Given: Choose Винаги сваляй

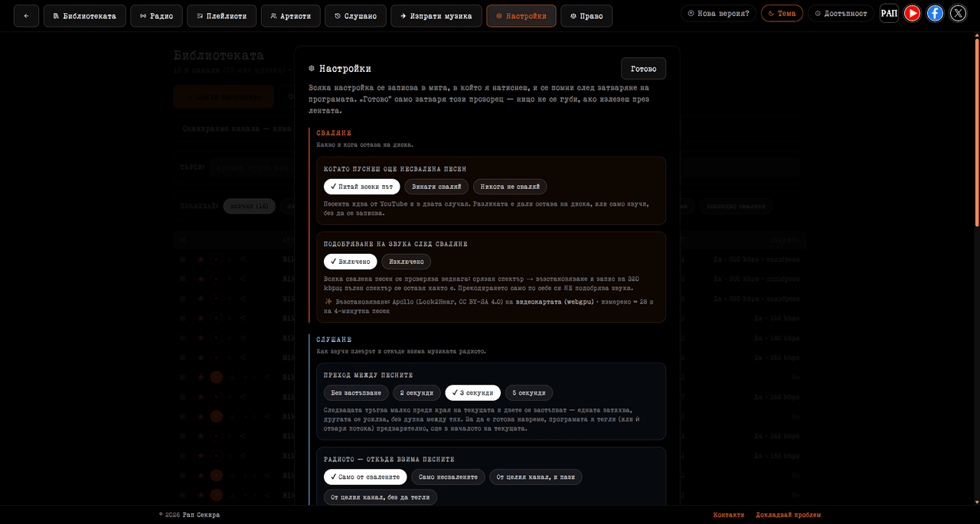Looking at the screenshot, I should coord(436,187).
